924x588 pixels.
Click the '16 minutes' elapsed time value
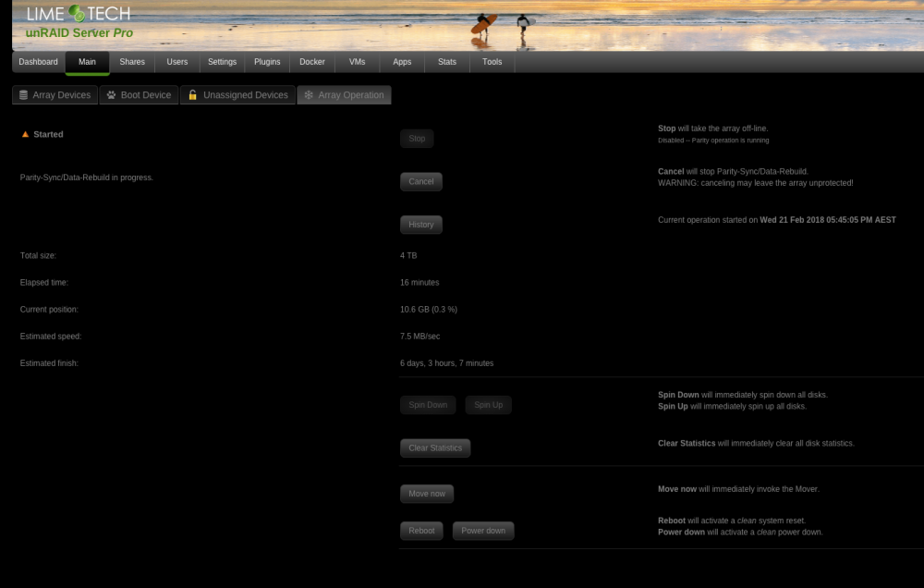419,283
